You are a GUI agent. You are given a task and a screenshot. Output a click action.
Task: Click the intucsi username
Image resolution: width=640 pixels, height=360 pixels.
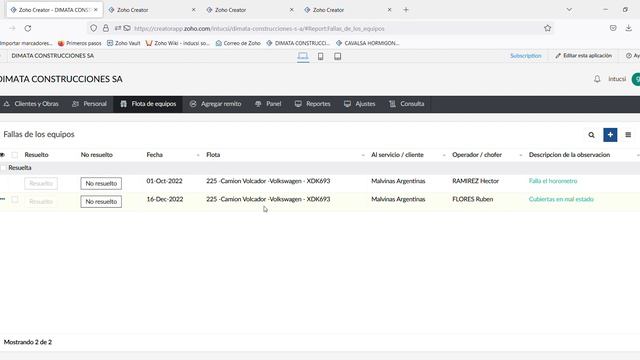coord(617,79)
